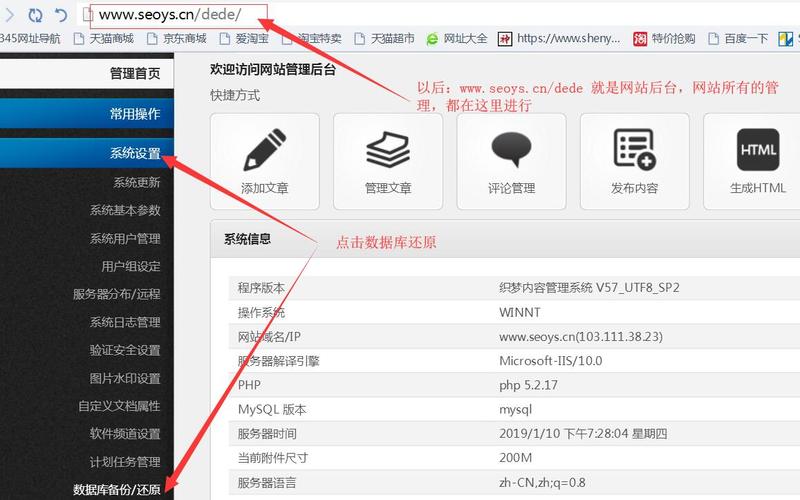The image size is (800, 500).
Task: Open 系统更新 in sidebar
Action: (x=137, y=183)
